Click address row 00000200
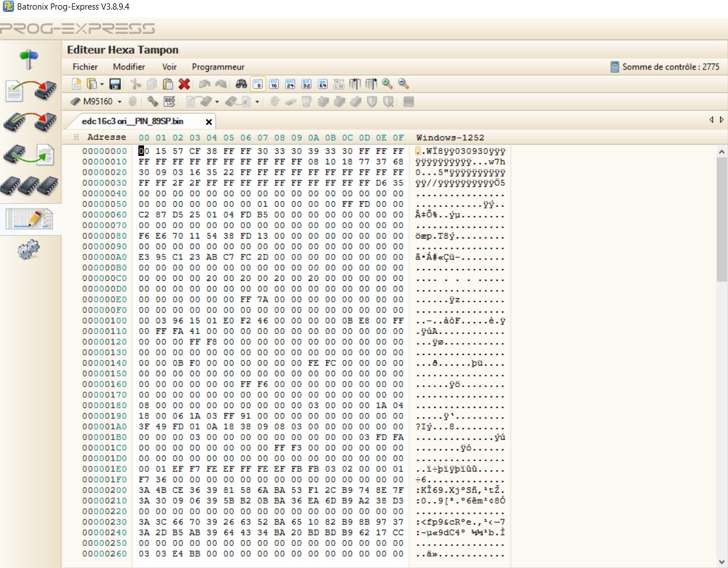This screenshot has height=568, width=728. pyautogui.click(x=104, y=490)
